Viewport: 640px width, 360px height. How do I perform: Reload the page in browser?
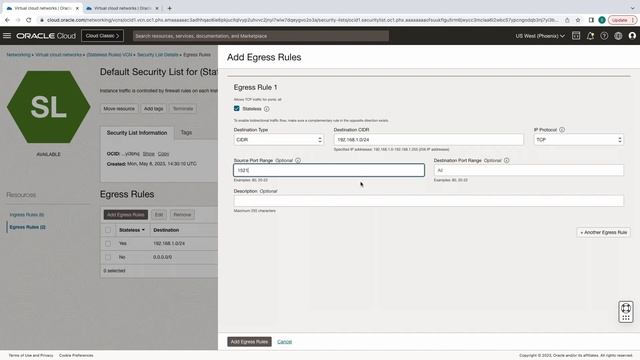29,20
